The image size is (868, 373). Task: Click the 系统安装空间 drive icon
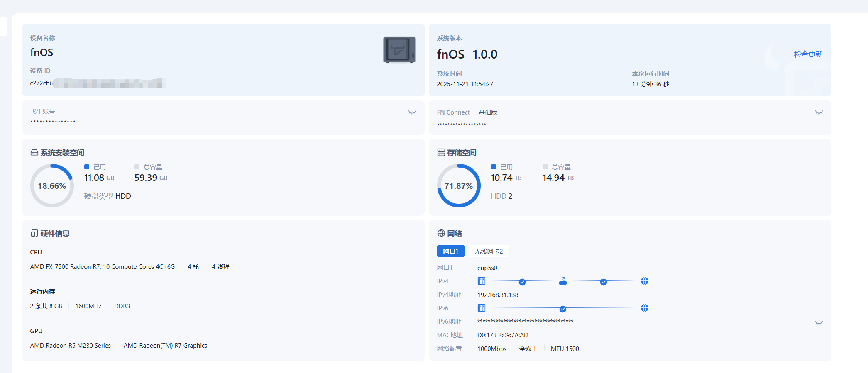point(34,153)
